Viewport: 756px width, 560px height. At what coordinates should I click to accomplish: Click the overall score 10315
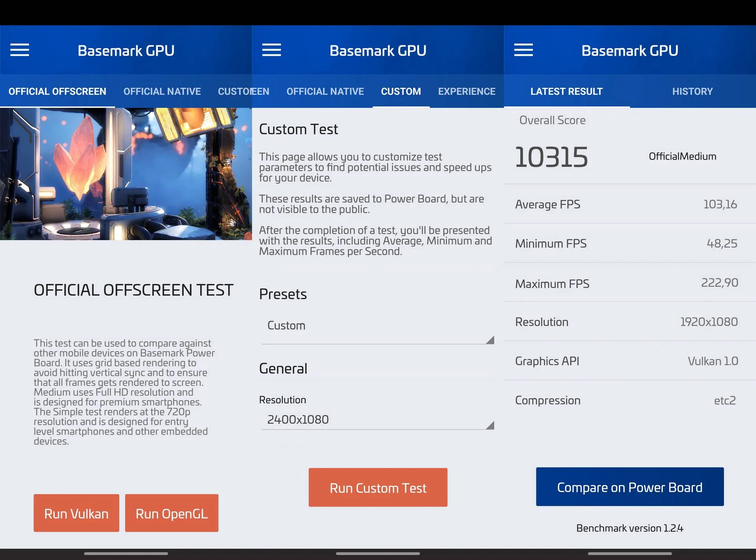click(x=551, y=157)
